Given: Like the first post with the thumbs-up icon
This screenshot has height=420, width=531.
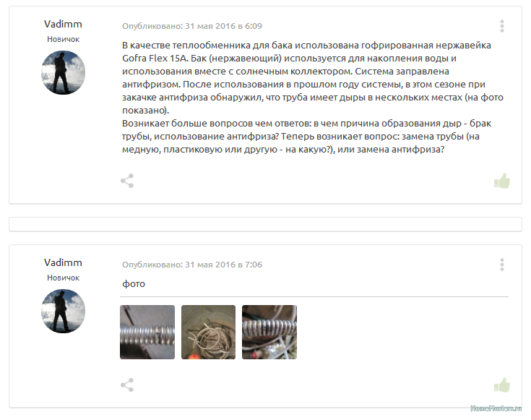Looking at the screenshot, I should coord(502,181).
